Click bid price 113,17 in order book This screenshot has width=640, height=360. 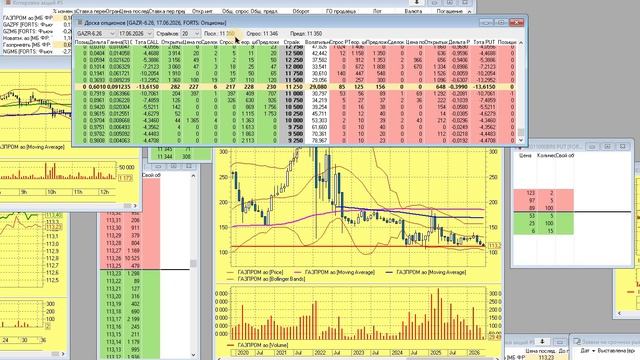click(x=113, y=319)
